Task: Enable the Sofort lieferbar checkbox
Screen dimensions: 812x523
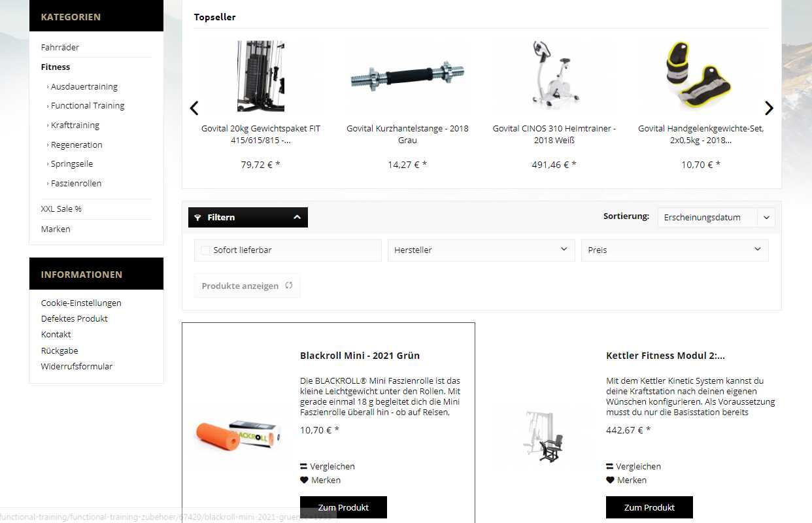Action: tap(206, 250)
